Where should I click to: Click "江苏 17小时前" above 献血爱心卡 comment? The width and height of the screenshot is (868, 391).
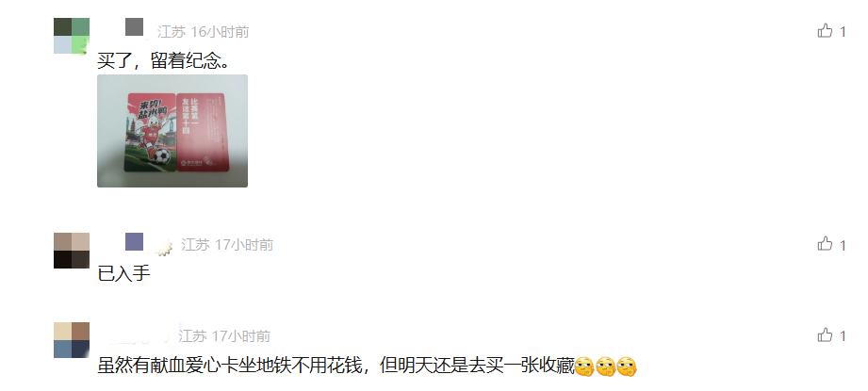224,335
